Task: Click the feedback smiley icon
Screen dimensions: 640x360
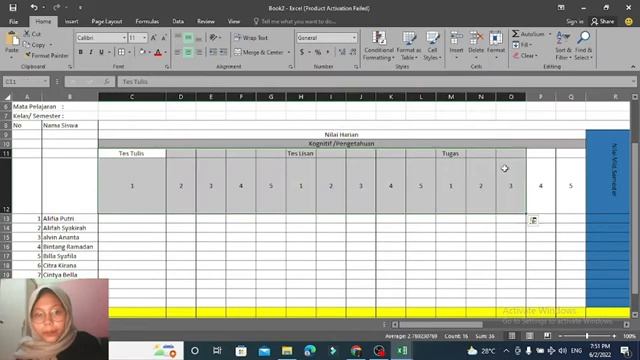Action: 629,21
